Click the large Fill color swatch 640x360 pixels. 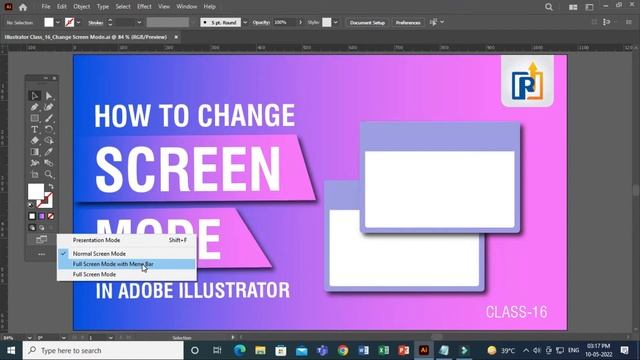point(36,191)
